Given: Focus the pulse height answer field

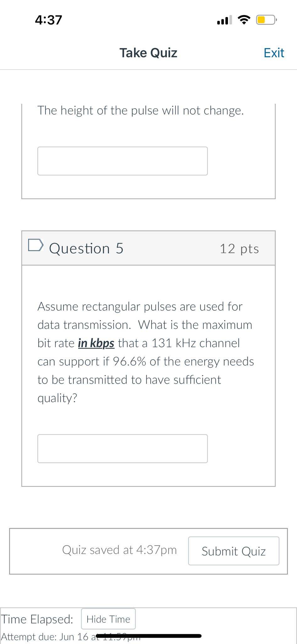Looking at the screenshot, I should [122, 161].
